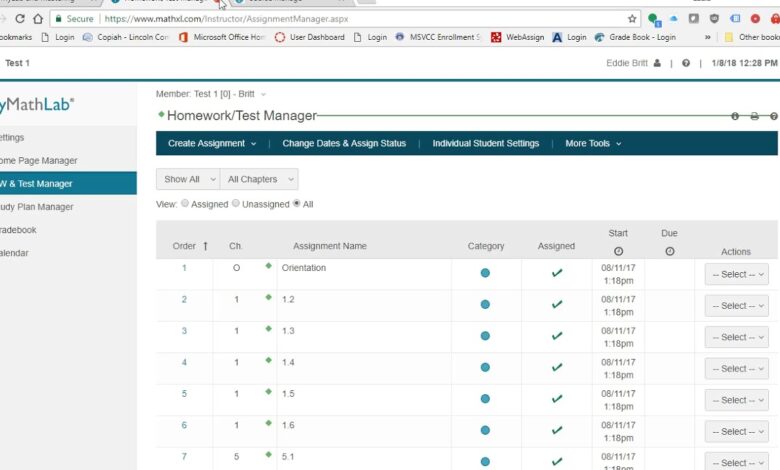Select the Assigned view radio button
This screenshot has height=470, width=780.
coord(185,203)
